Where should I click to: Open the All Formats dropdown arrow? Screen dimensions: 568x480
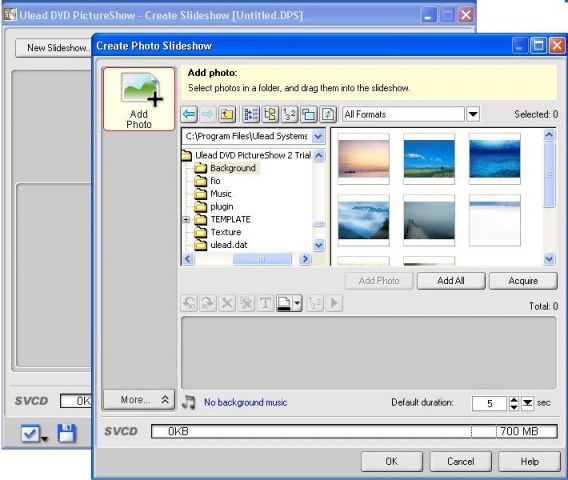coord(473,114)
